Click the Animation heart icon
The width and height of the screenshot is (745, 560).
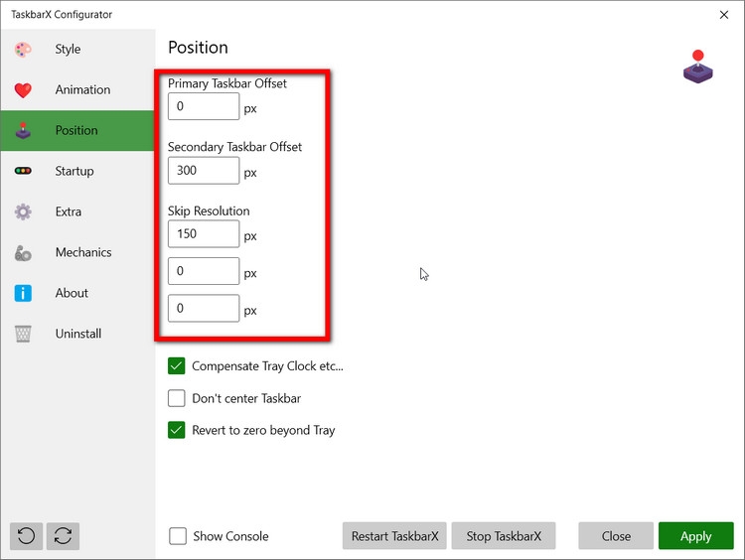23,90
